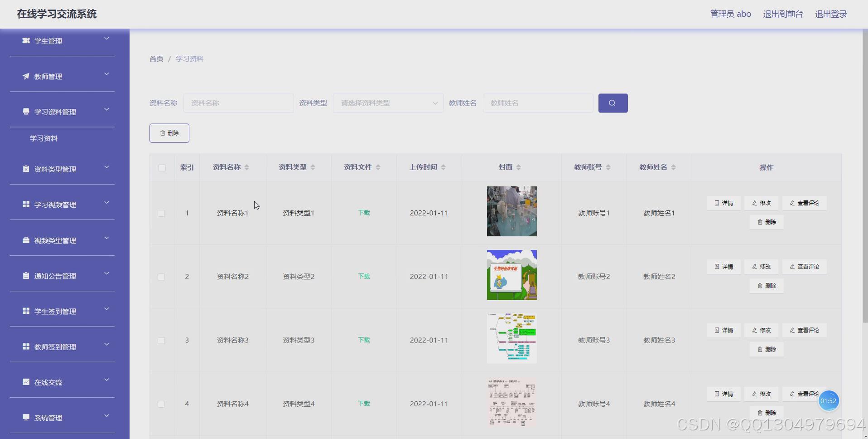This screenshot has height=439, width=868.
Task: Check the checkbox for row 1
Action: (x=161, y=213)
